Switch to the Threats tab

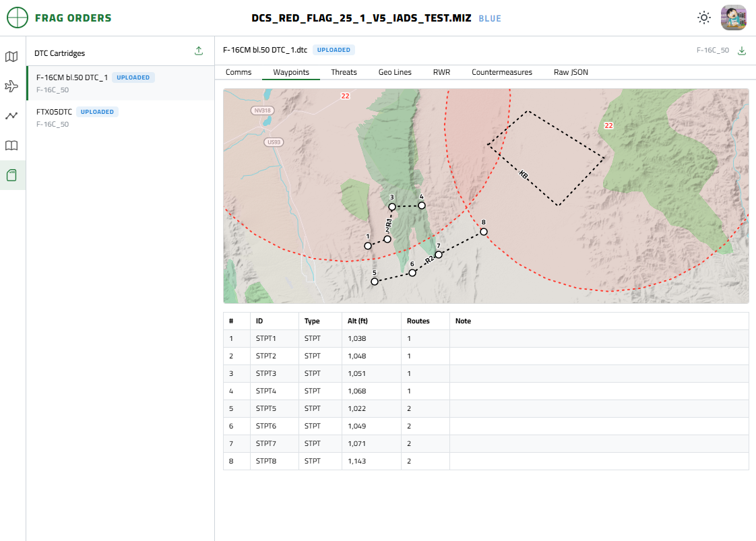point(344,72)
